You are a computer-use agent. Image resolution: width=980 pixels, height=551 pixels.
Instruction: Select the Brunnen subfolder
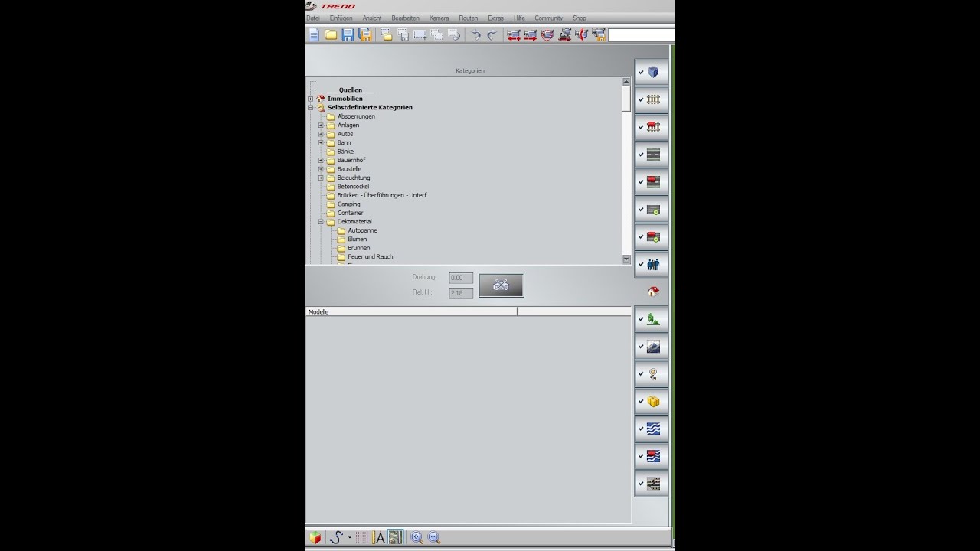(358, 248)
